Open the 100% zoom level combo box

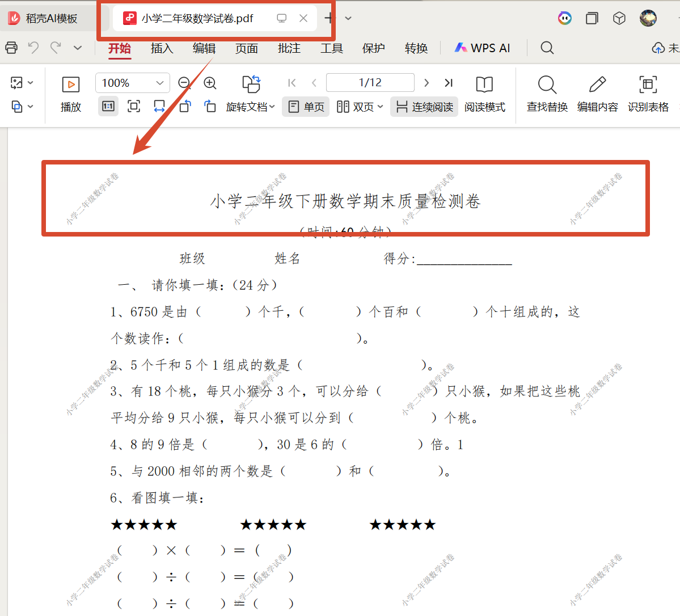pos(132,83)
